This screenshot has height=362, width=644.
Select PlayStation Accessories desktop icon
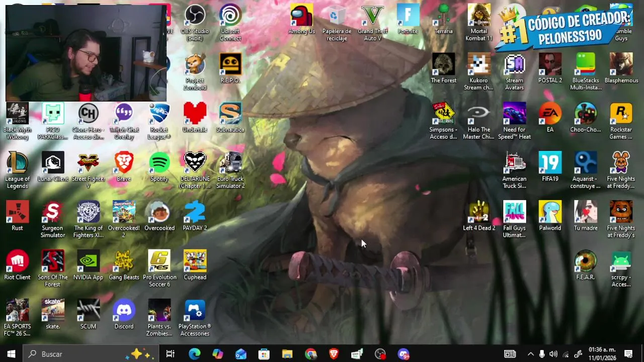tap(195, 318)
